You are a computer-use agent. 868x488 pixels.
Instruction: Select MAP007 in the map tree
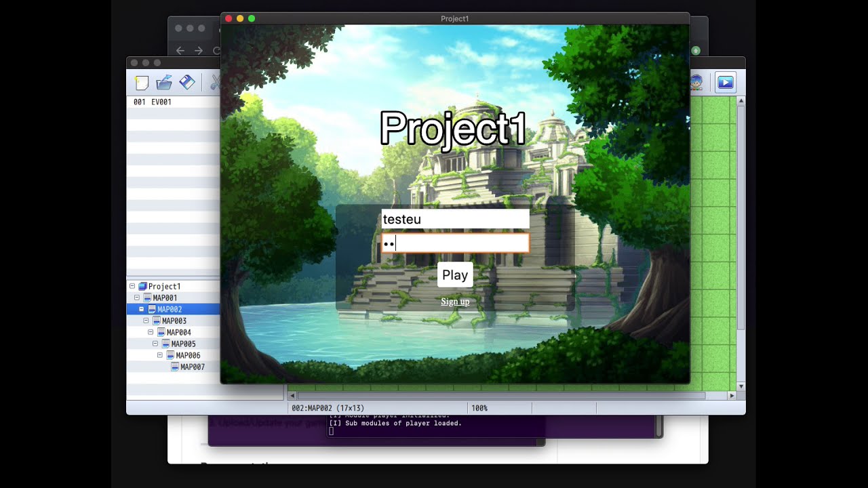click(193, 367)
